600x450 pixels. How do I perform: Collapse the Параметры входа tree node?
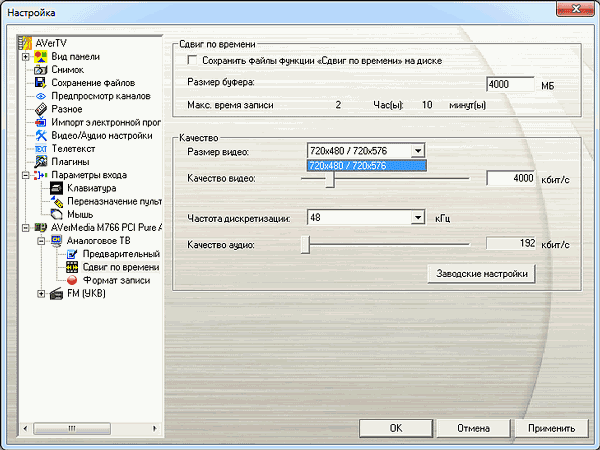[26, 175]
